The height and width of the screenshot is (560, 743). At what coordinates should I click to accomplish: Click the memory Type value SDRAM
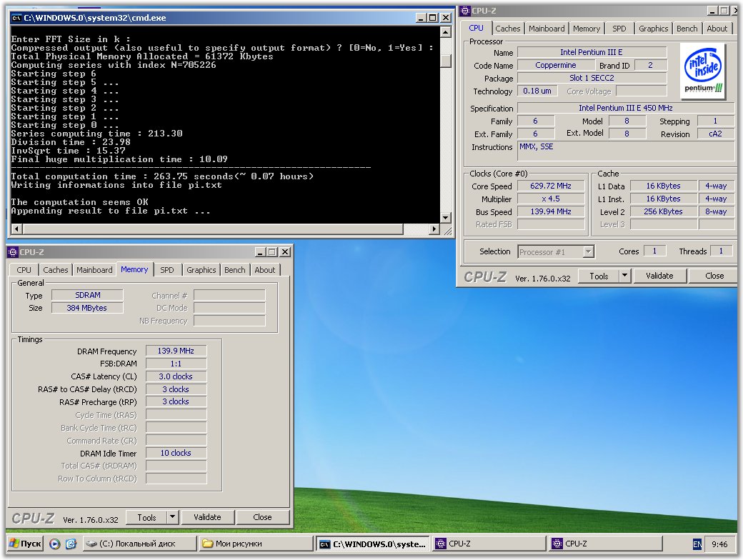tap(87, 295)
